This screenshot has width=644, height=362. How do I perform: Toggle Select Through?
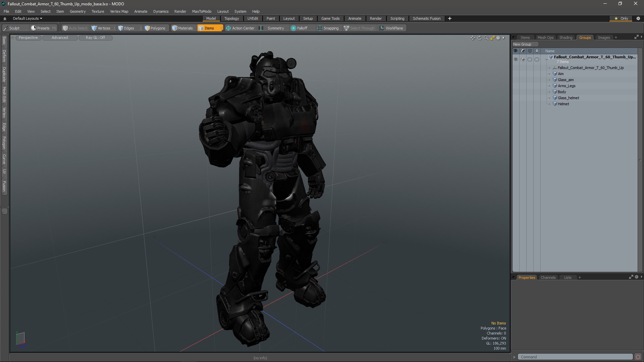pyautogui.click(x=359, y=28)
